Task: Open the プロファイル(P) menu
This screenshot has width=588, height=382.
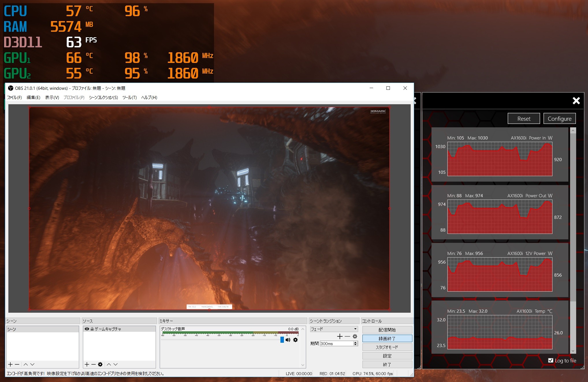Action: pos(74,98)
